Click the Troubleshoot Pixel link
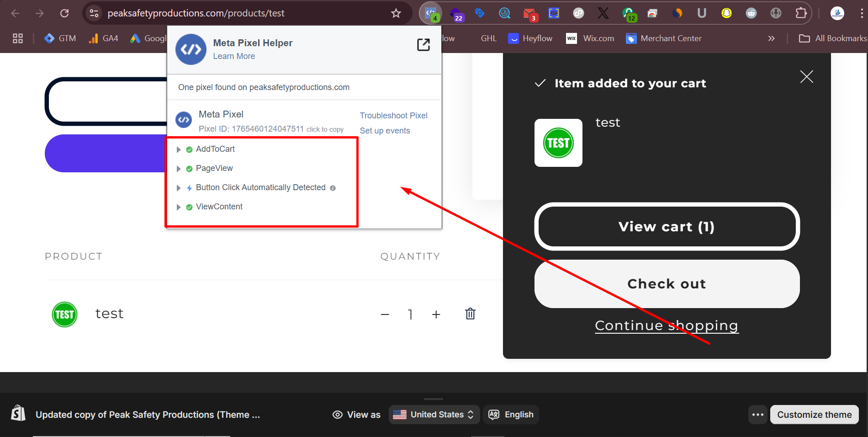868x437 pixels. click(x=393, y=116)
